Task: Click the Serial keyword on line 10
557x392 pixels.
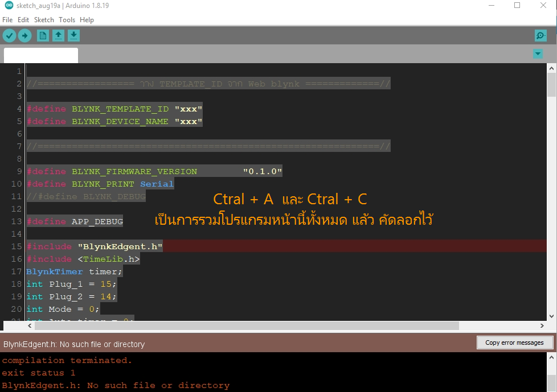Action: point(157,184)
